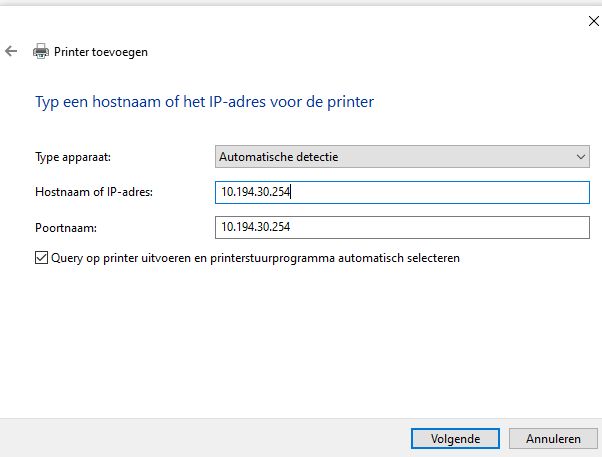Click the printer icon beside the title
Viewport: 602px width, 457px height.
click(41, 51)
